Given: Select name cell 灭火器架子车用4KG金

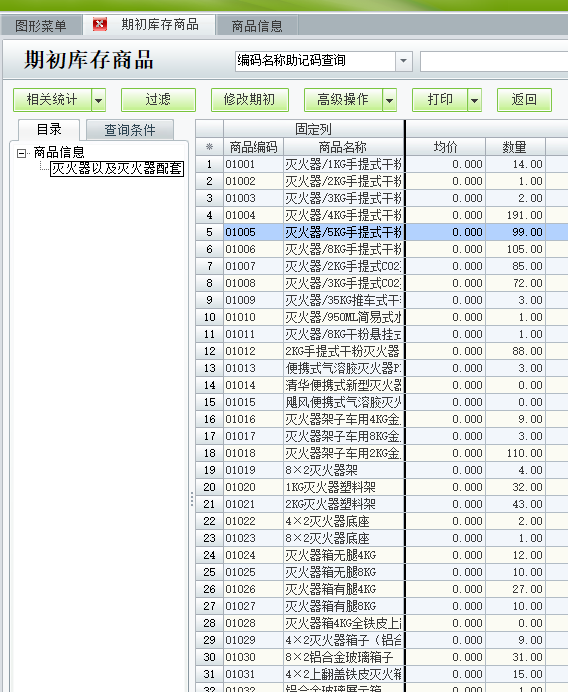Looking at the screenshot, I should point(343,419).
